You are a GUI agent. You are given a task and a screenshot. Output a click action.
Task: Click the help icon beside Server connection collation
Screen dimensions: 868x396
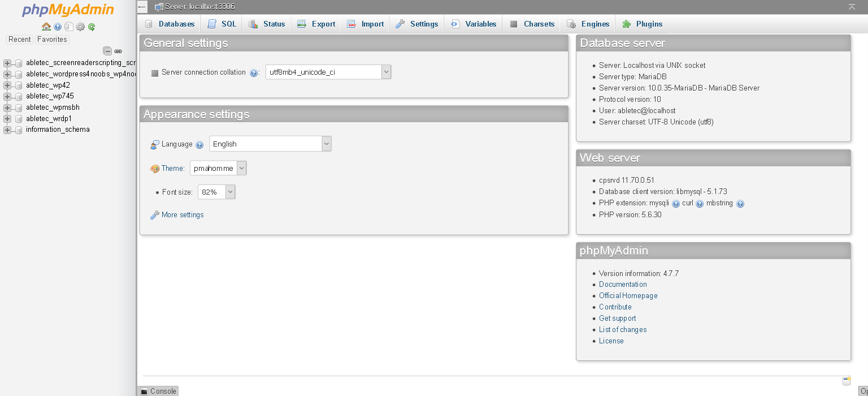[254, 73]
